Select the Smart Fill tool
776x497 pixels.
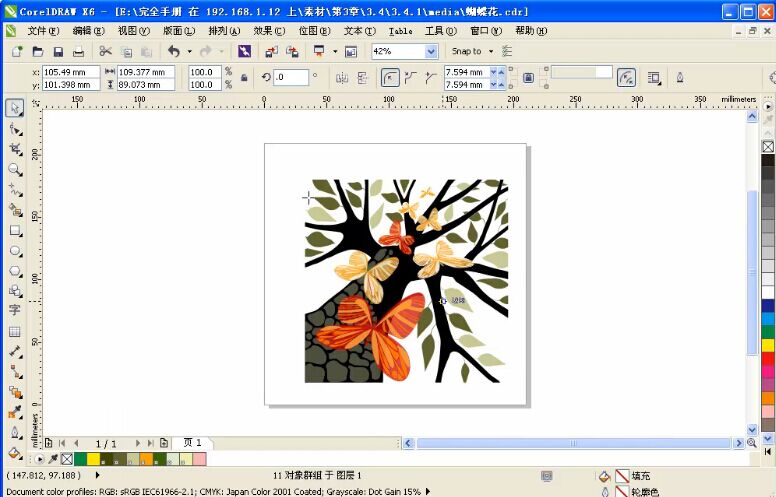(x=15, y=210)
